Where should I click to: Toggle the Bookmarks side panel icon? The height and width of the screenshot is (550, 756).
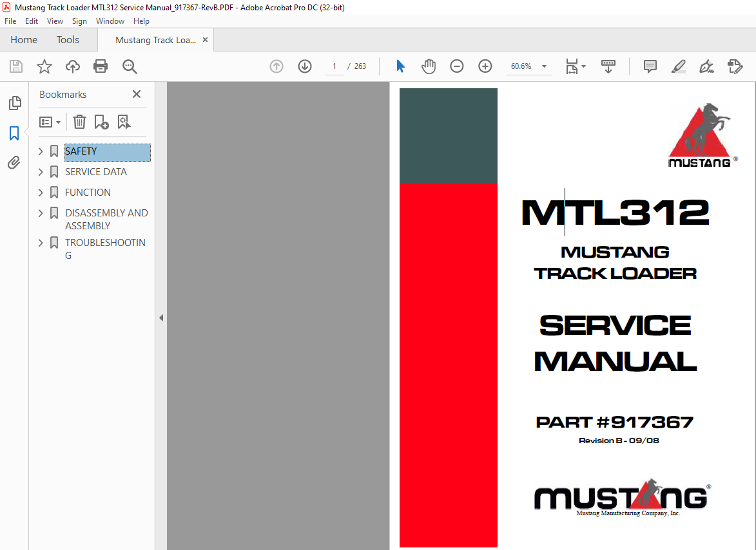point(14,133)
